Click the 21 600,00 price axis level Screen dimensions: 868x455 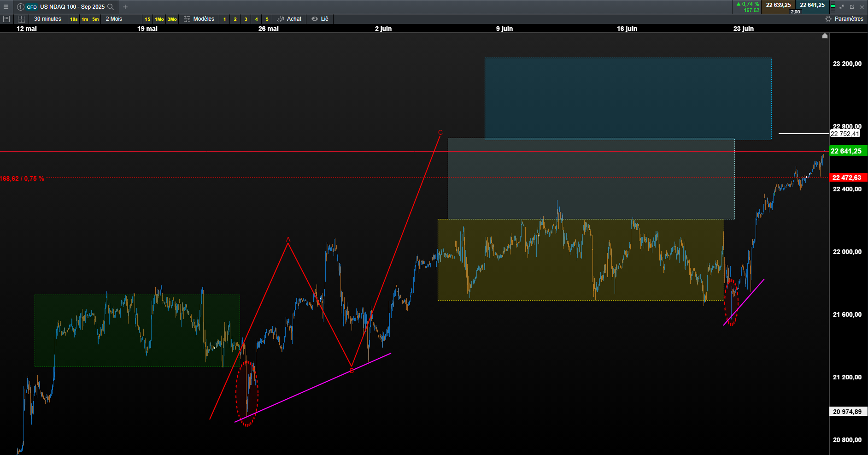click(847, 314)
